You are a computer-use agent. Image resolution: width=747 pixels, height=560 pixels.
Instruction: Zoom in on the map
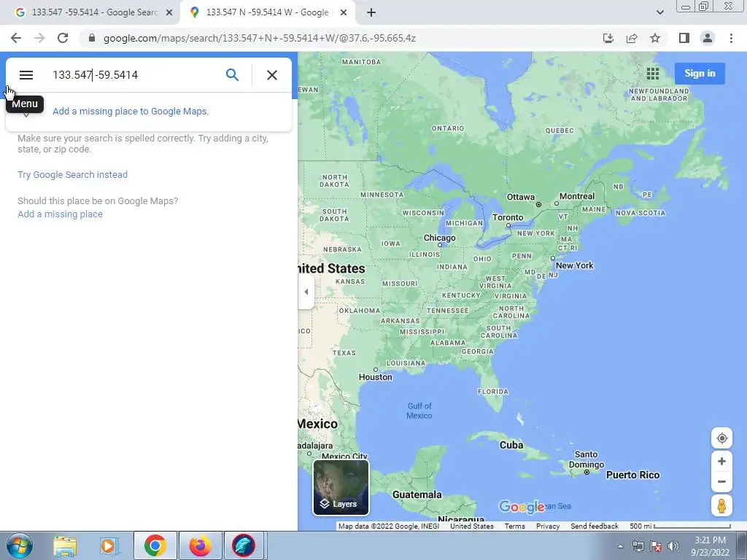tap(721, 461)
